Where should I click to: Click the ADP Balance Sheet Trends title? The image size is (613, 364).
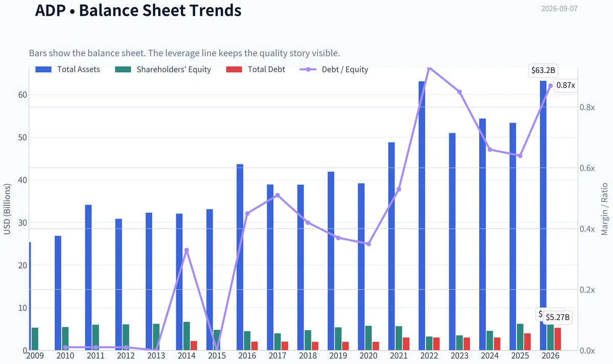click(x=138, y=10)
